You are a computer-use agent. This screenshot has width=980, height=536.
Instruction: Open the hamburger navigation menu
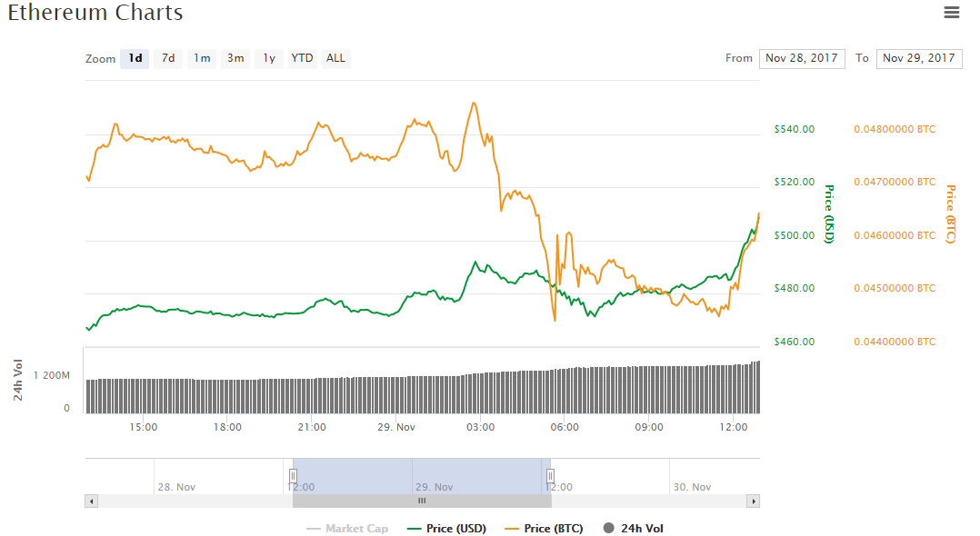click(952, 12)
